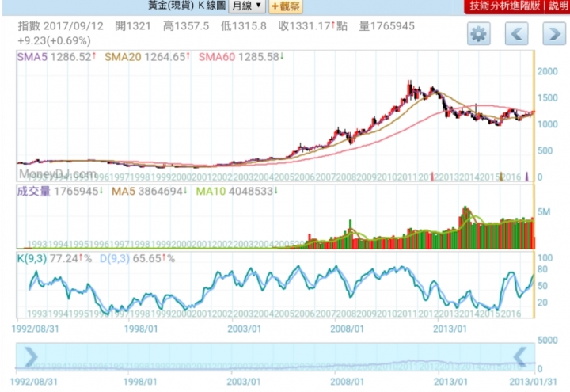Click the 黃金(現貨) K線圖 title

[187, 6]
